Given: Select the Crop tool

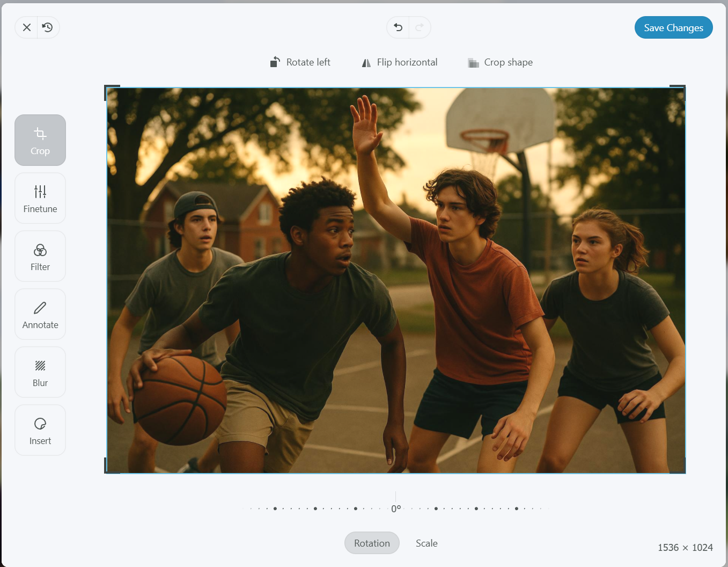Looking at the screenshot, I should pyautogui.click(x=40, y=140).
